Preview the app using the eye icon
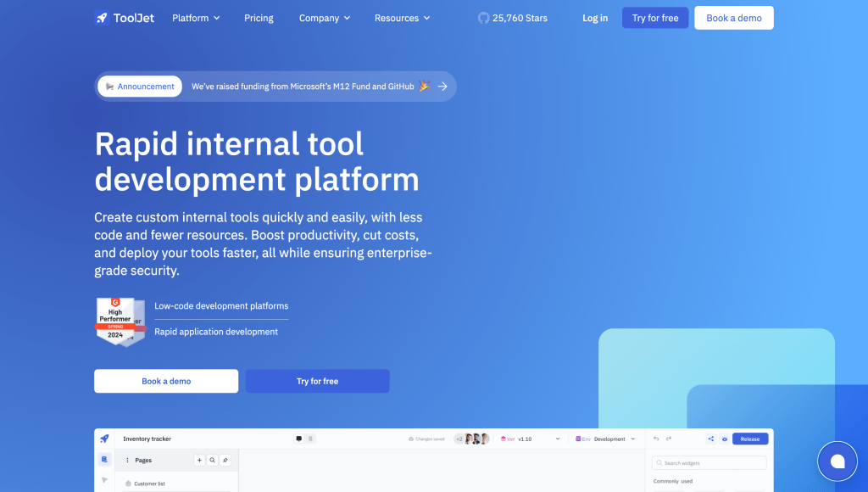 (x=725, y=439)
